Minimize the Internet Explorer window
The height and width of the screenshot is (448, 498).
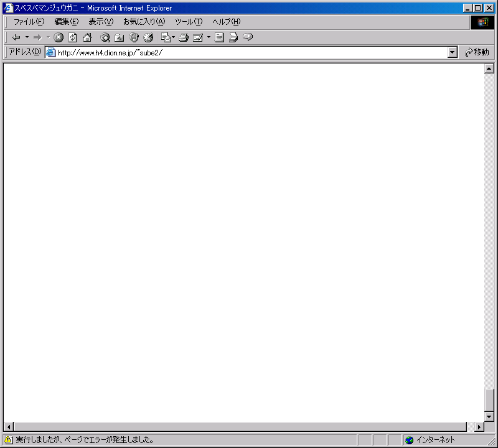coord(467,8)
